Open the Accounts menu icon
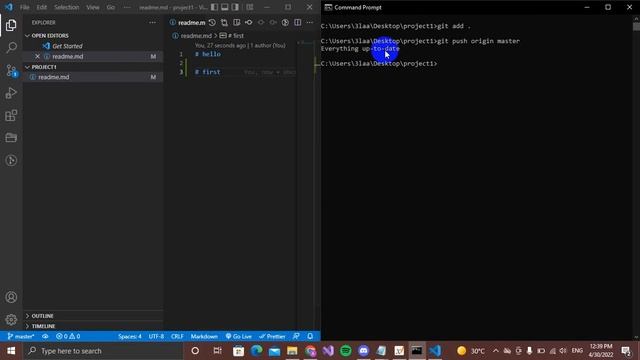The height and width of the screenshot is (360, 640). (x=11, y=297)
